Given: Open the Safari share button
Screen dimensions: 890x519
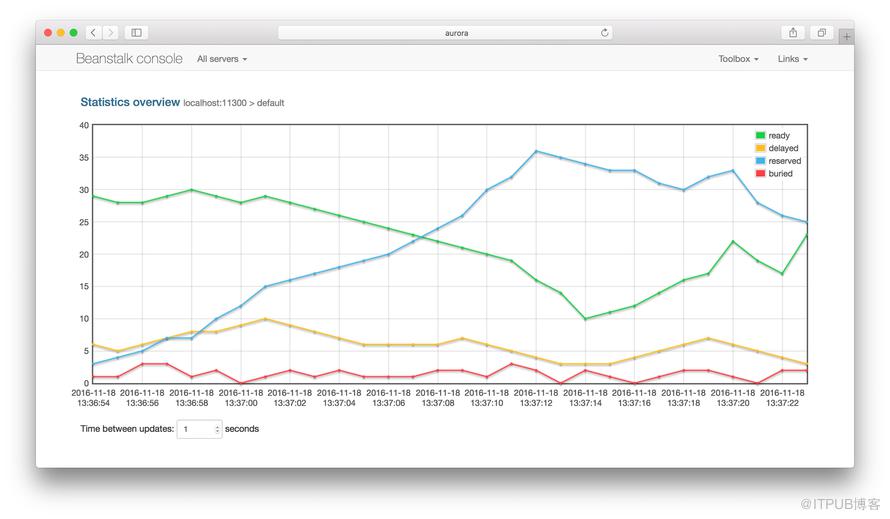Looking at the screenshot, I should 793,33.
